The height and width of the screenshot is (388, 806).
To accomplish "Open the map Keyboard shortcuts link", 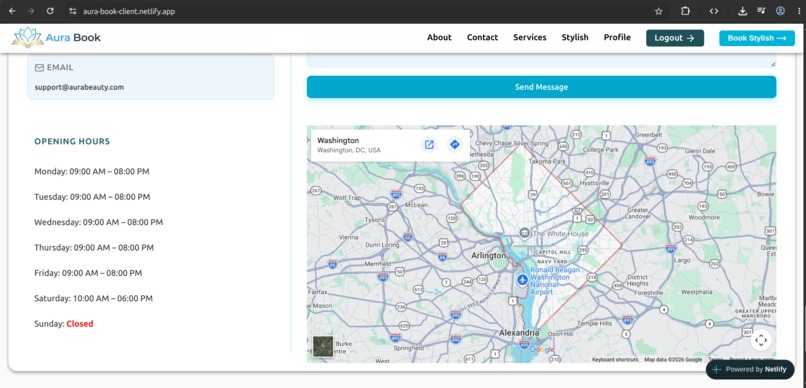I will (615, 360).
